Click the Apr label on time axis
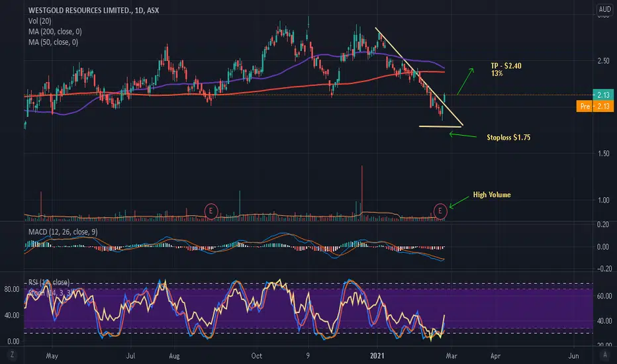Screen dimensions: 617x364 point(495,356)
